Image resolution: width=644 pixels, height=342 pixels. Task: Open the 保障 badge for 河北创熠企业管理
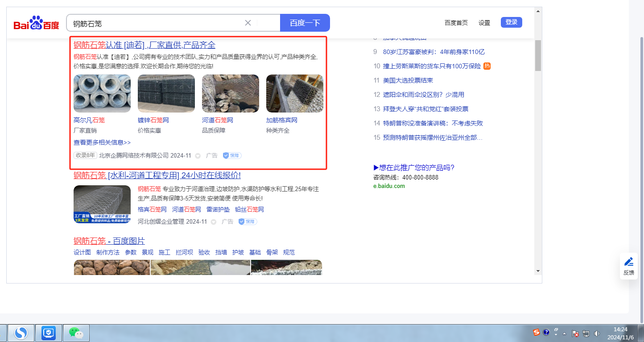(x=248, y=221)
